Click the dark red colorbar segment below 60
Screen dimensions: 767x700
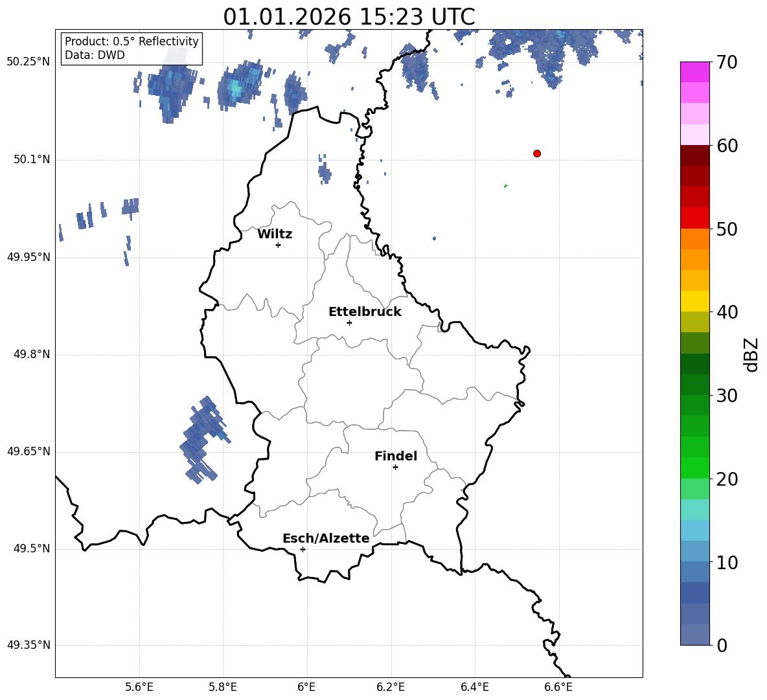694,155
